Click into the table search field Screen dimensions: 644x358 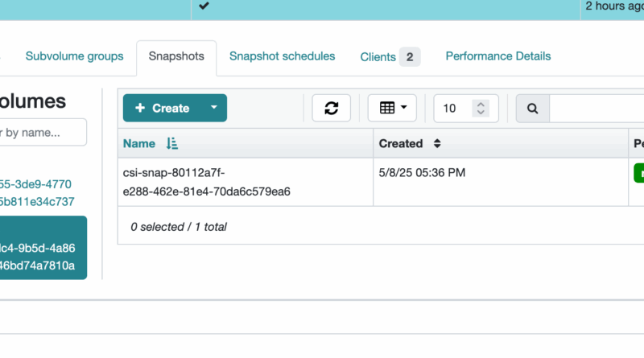tap(597, 109)
